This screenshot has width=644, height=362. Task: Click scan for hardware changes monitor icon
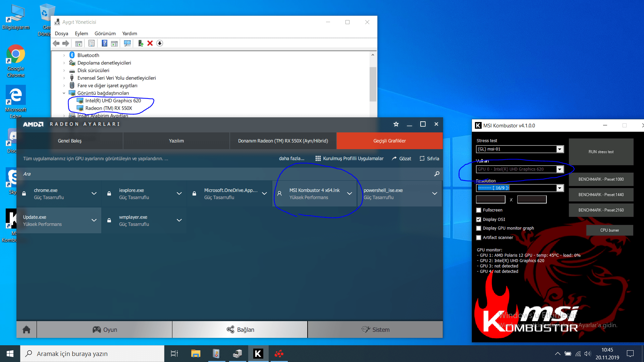(x=127, y=43)
